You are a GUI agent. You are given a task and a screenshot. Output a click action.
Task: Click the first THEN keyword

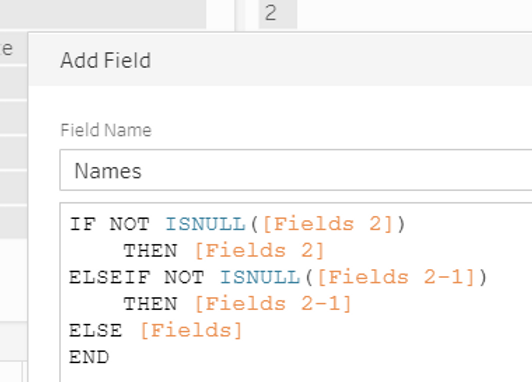(x=150, y=251)
